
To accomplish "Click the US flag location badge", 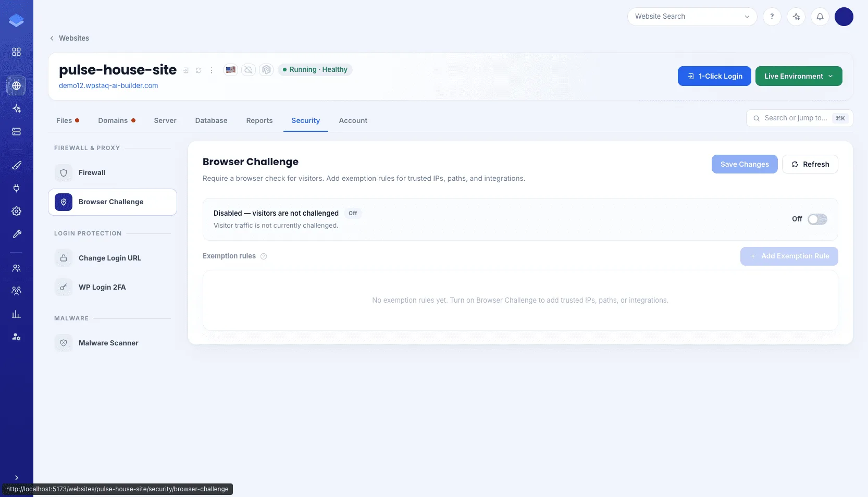I will point(231,69).
